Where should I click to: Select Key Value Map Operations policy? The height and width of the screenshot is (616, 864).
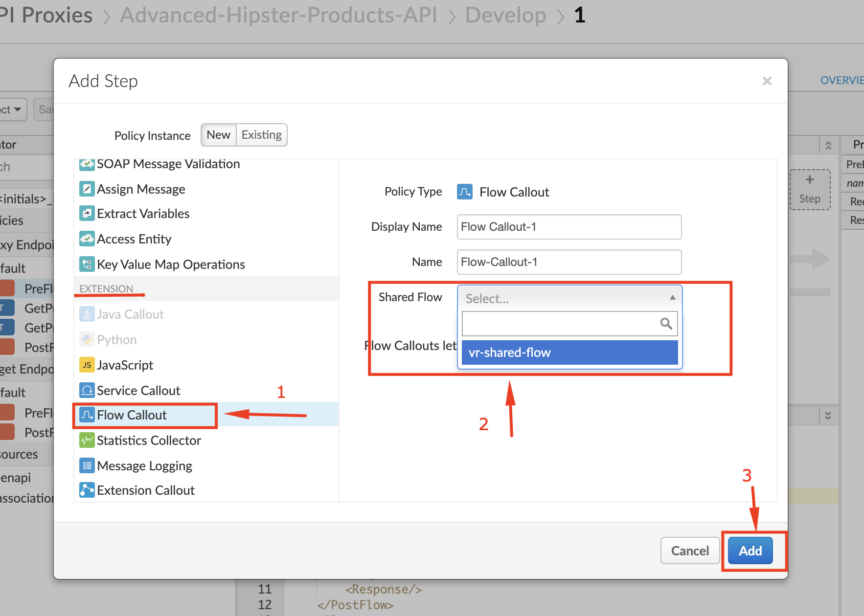click(171, 264)
